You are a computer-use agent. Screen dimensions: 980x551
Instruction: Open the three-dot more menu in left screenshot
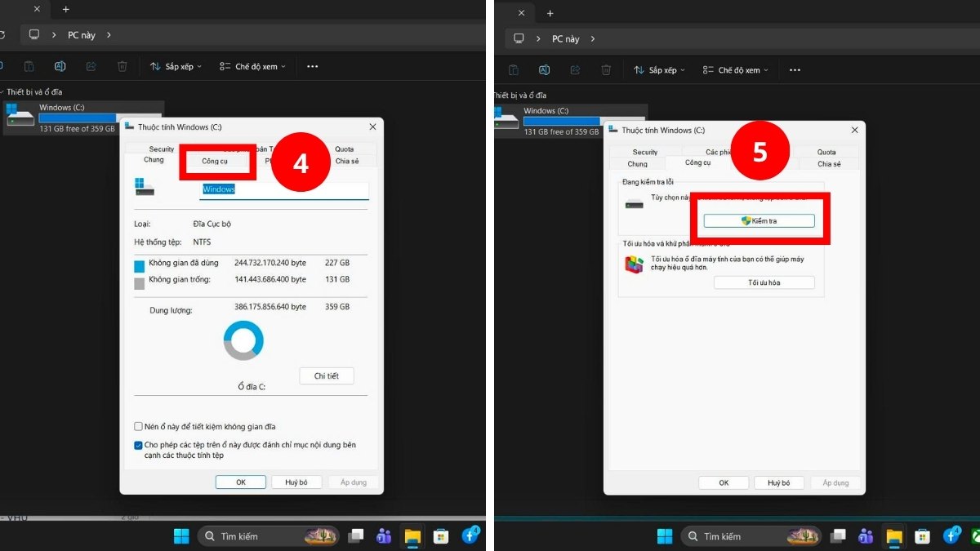point(312,66)
